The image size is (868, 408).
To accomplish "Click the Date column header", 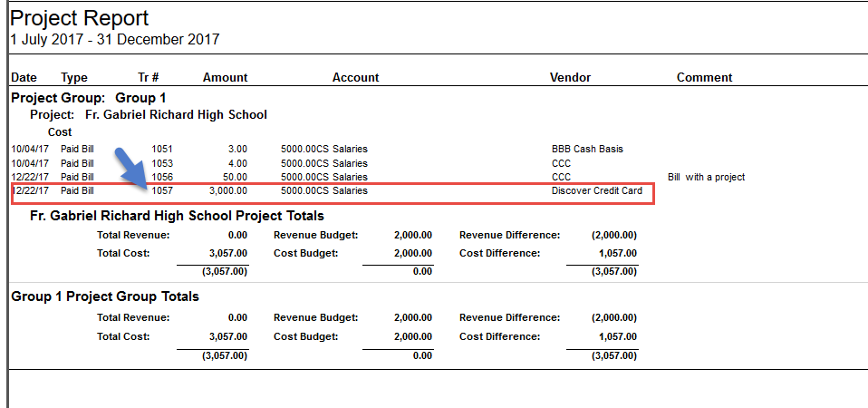I will (24, 77).
